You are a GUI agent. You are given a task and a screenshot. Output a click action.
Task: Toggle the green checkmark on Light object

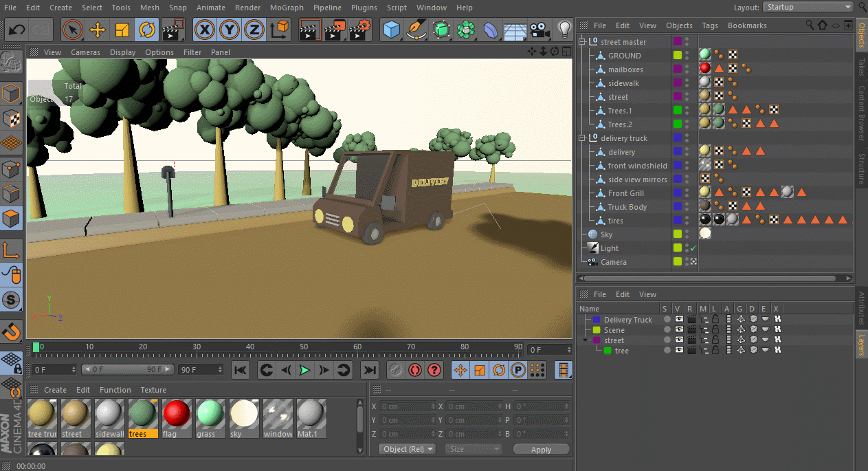pyautogui.click(x=693, y=248)
